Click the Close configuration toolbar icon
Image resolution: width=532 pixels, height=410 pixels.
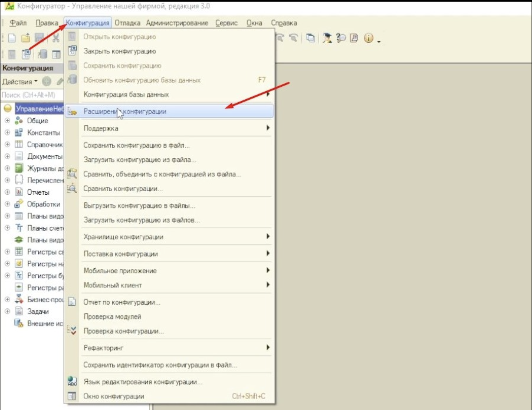(26, 54)
